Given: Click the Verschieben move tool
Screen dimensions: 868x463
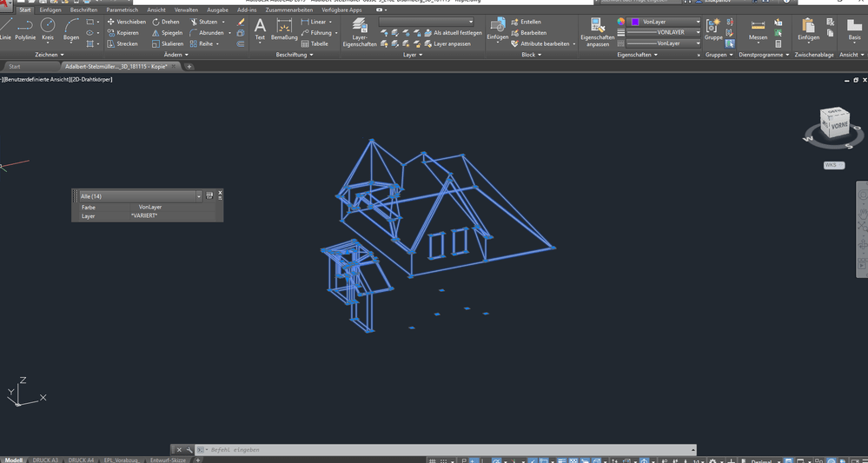Looking at the screenshot, I should point(127,22).
